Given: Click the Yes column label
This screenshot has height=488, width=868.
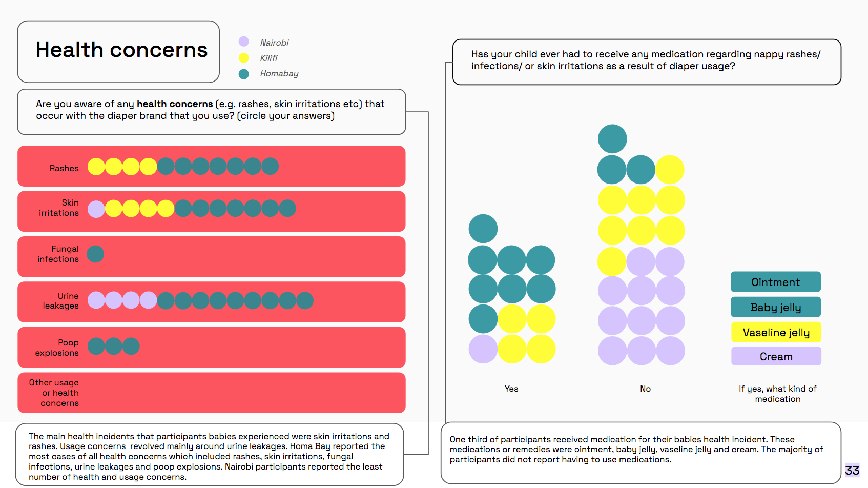Looking at the screenshot, I should click(x=511, y=389).
